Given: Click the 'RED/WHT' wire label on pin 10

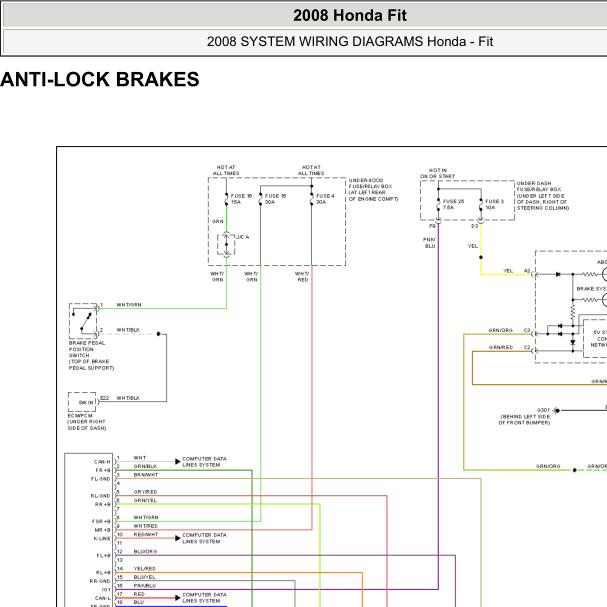Looking at the screenshot, I should 146,534.
